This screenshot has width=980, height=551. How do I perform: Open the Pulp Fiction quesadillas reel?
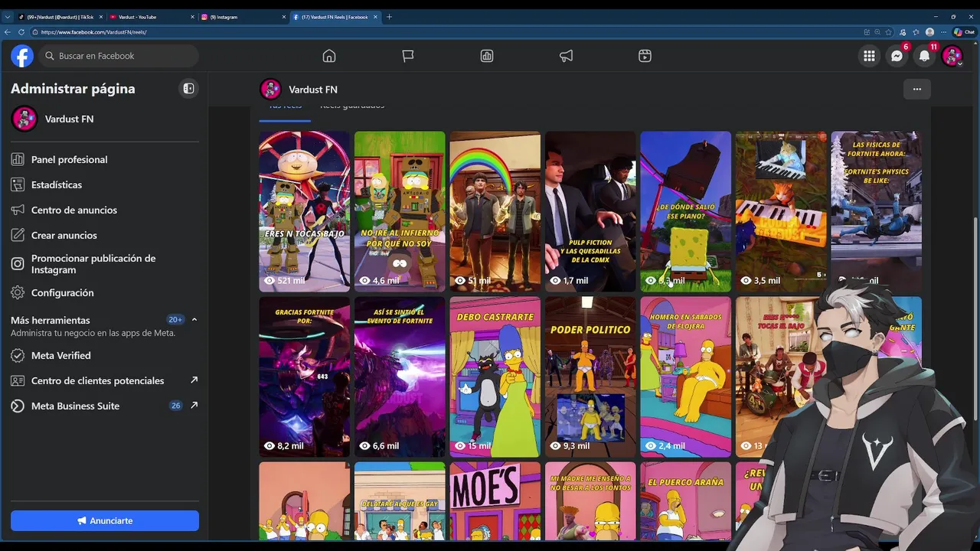point(590,211)
